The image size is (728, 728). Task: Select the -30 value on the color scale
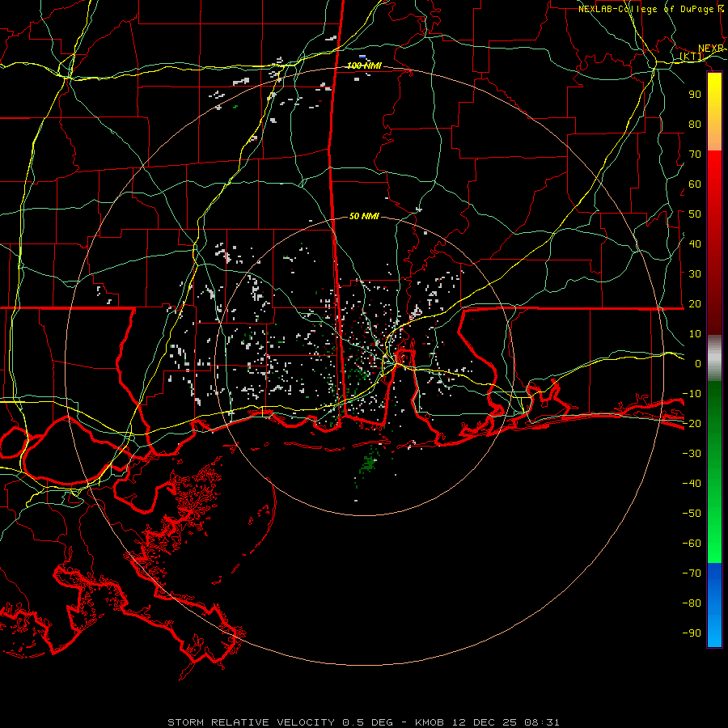tap(692, 454)
